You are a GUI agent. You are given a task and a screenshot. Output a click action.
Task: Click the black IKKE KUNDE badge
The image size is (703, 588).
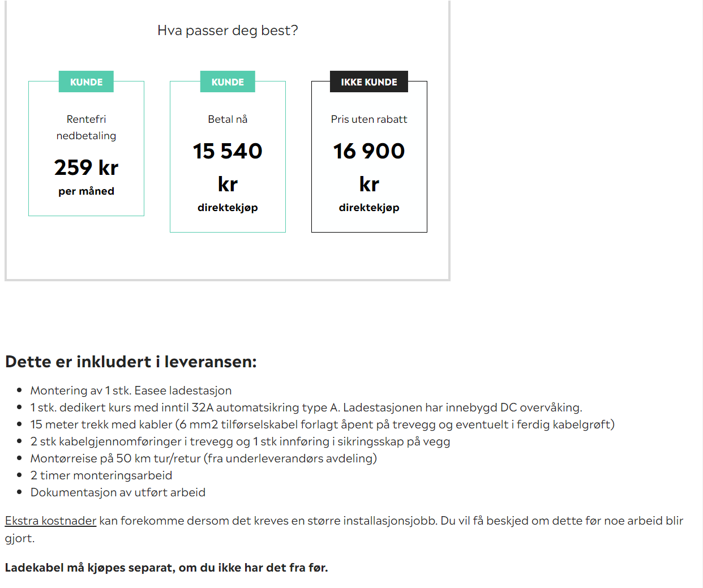point(369,81)
